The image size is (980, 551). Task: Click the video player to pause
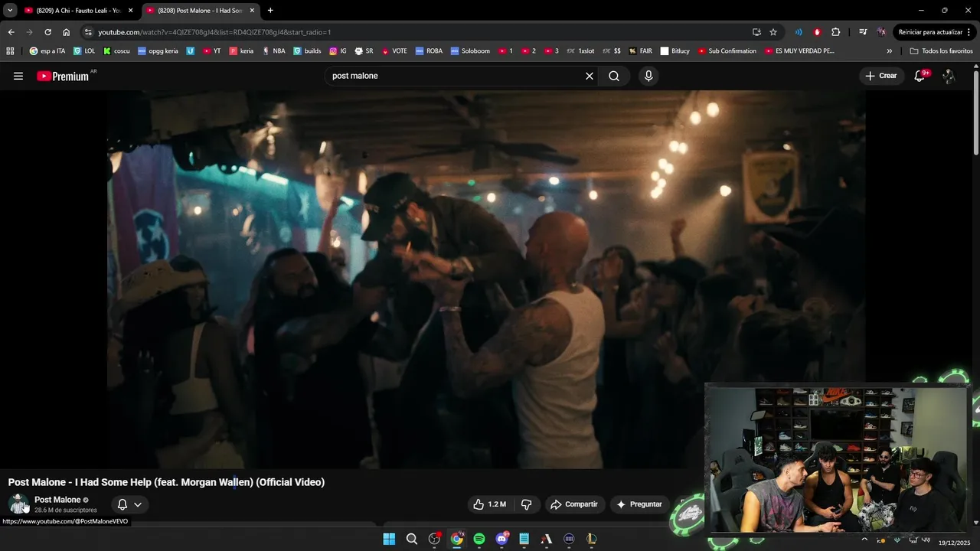click(486, 279)
